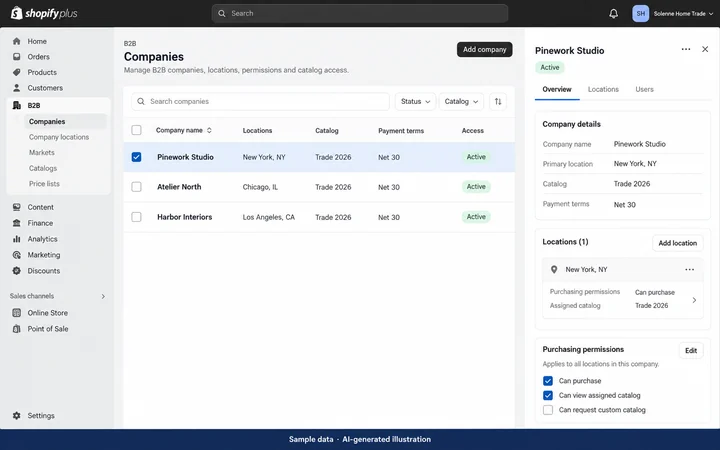Image resolution: width=720 pixels, height=450 pixels.
Task: Open the Status filter dropdown
Action: coord(415,101)
